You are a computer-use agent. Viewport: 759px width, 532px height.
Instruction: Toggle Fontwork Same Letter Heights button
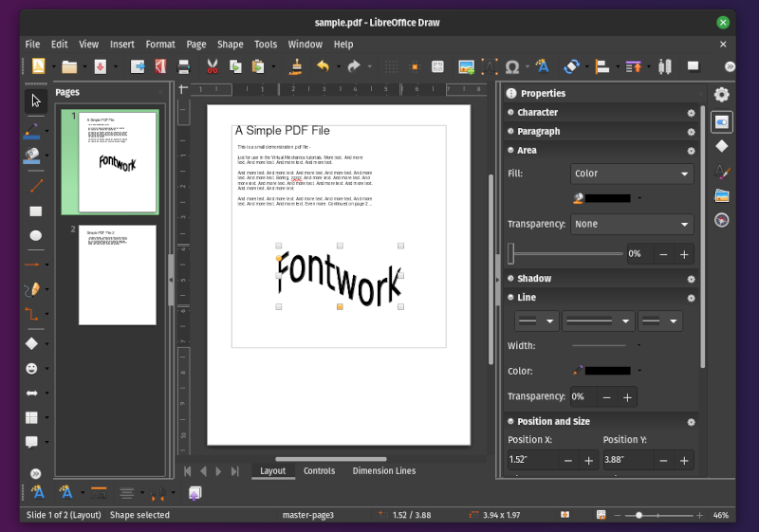(x=99, y=493)
